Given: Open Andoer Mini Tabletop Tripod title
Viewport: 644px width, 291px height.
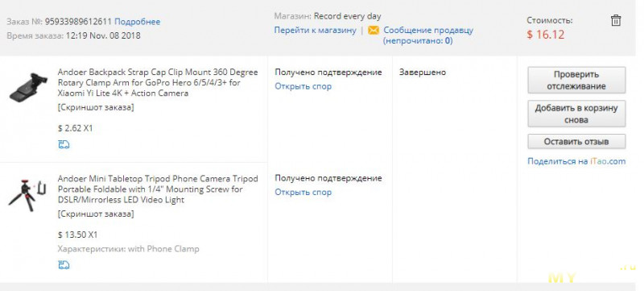Looking at the screenshot, I should tap(158, 189).
